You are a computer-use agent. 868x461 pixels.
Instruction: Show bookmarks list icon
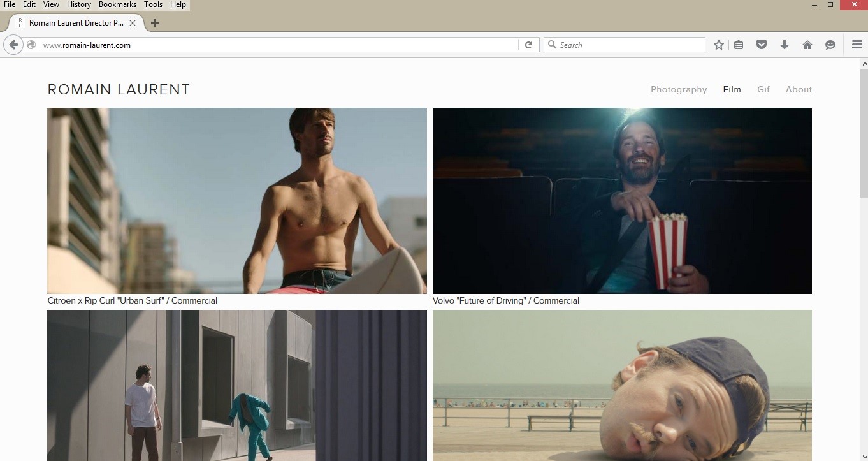739,45
